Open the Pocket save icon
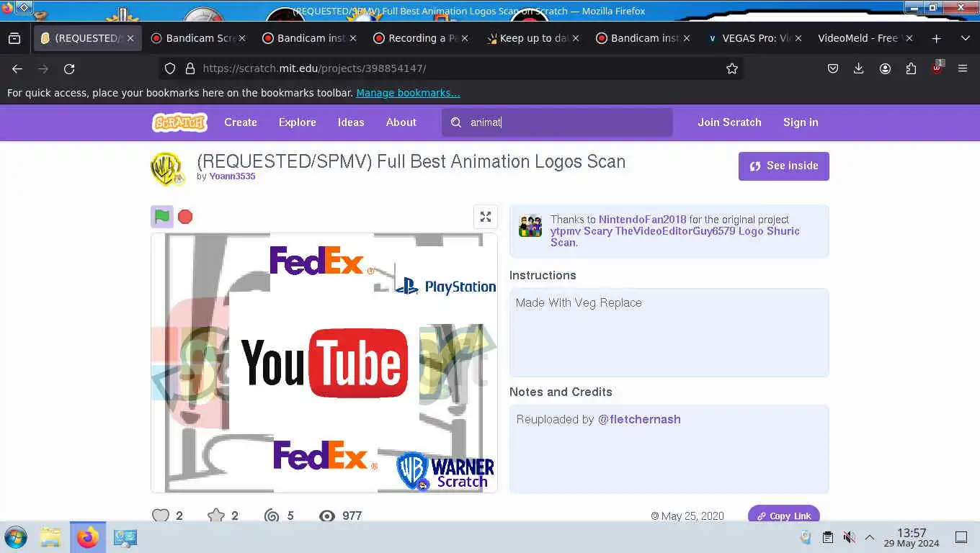Image resolution: width=980 pixels, height=553 pixels. (x=833, y=68)
